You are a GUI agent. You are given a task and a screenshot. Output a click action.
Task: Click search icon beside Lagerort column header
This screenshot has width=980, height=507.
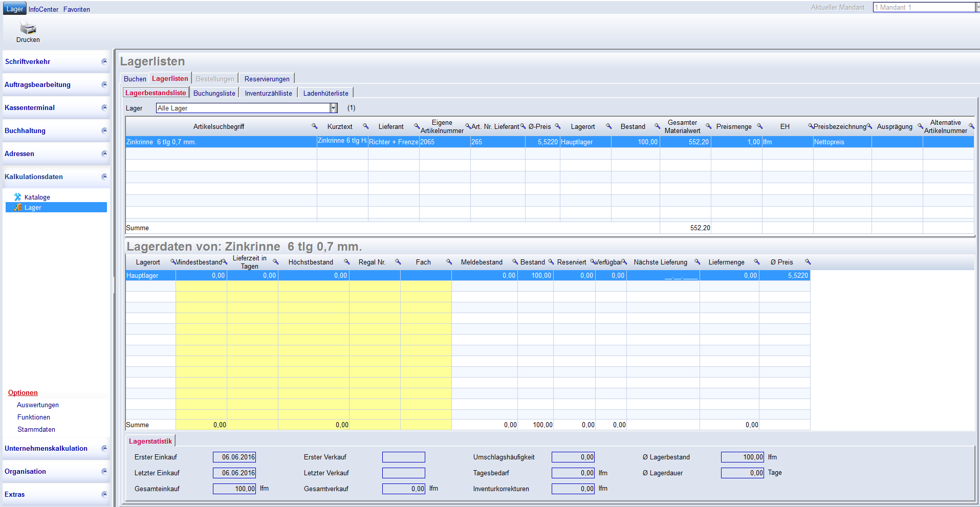(608, 126)
